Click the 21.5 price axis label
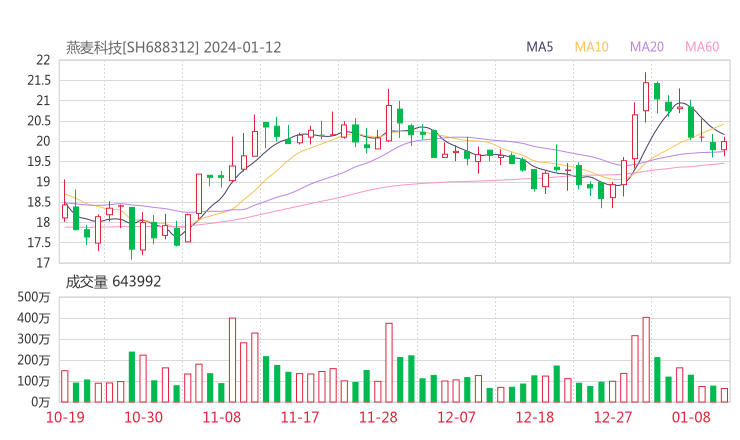The height and width of the screenshot is (440, 740). [x=39, y=80]
